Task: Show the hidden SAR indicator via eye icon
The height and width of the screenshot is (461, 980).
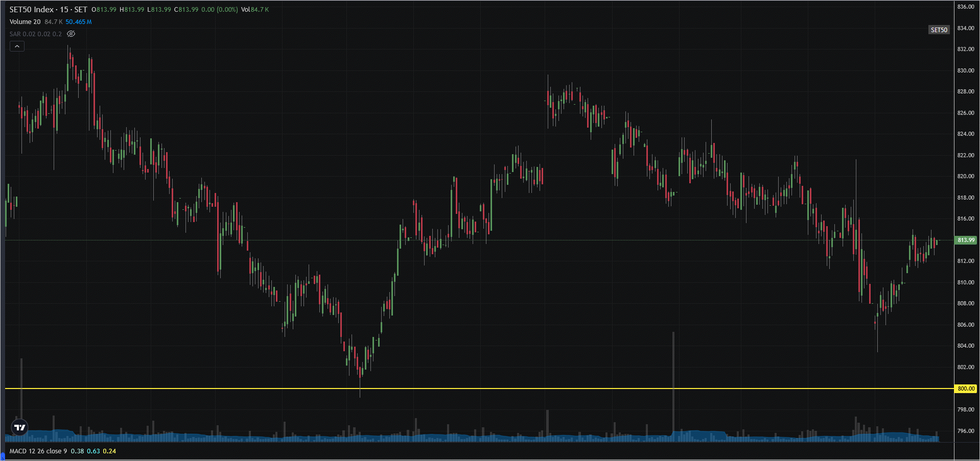Action: coord(71,34)
